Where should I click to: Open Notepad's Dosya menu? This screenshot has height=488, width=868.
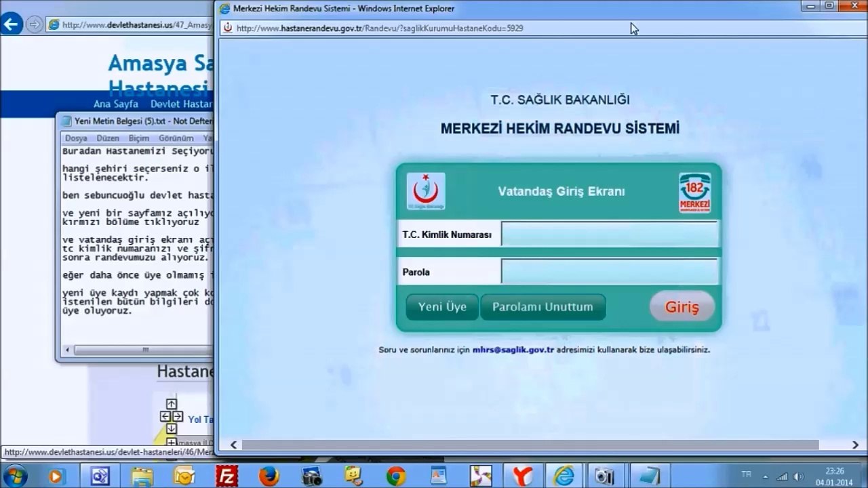[76, 138]
